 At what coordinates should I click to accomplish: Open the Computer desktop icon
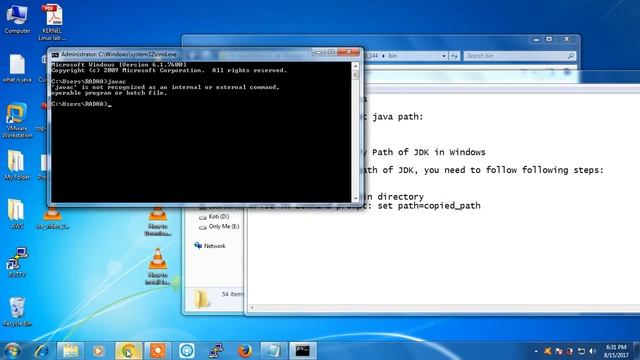[x=17, y=18]
